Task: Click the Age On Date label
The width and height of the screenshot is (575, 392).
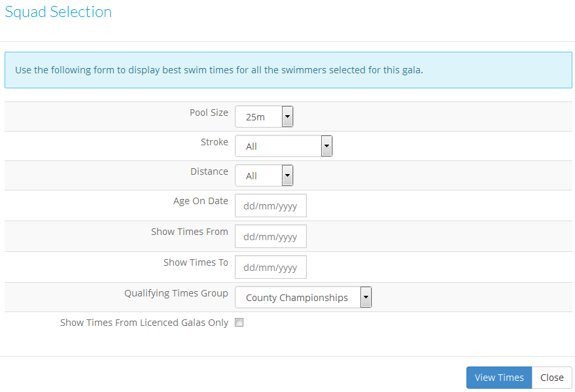Action: (x=201, y=201)
